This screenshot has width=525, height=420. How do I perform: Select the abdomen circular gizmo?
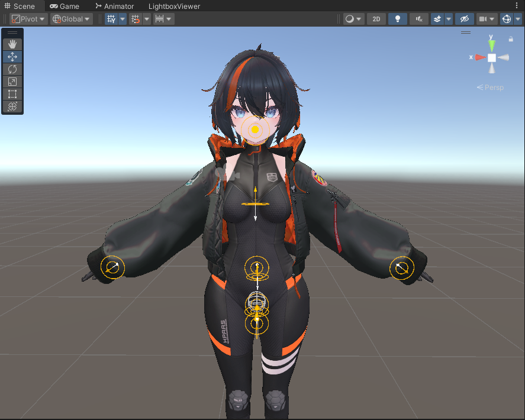[x=257, y=269]
